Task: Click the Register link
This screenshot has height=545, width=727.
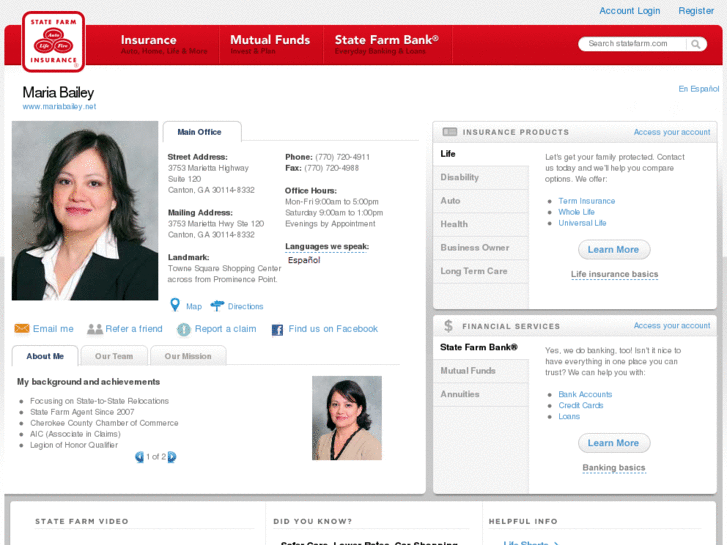Action: (x=696, y=11)
